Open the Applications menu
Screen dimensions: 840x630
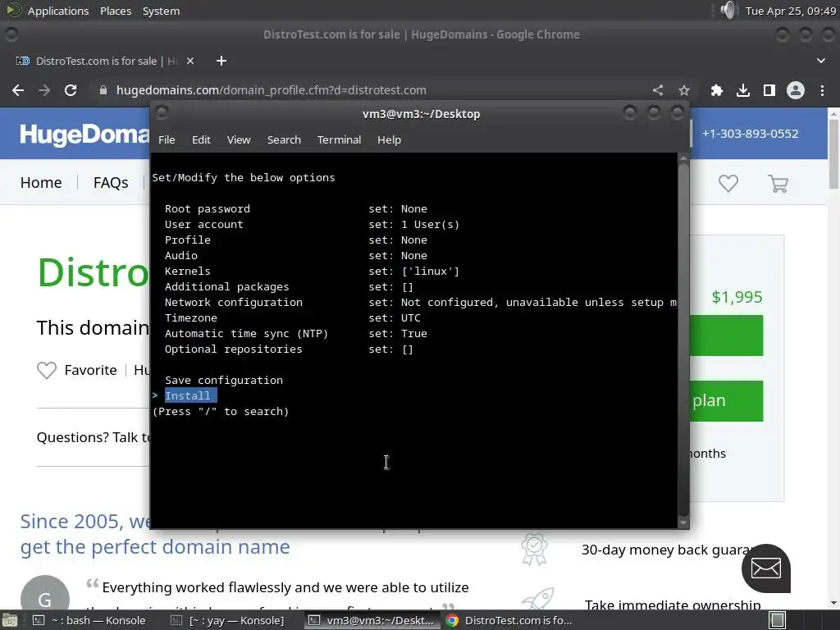[x=58, y=11]
